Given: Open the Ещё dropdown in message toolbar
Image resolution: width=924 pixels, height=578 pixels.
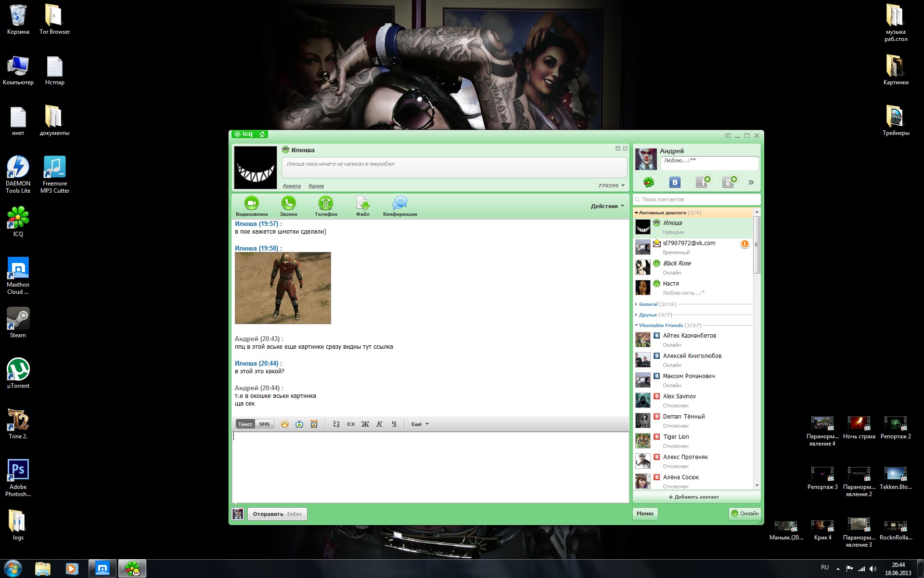Looking at the screenshot, I should click(x=420, y=424).
